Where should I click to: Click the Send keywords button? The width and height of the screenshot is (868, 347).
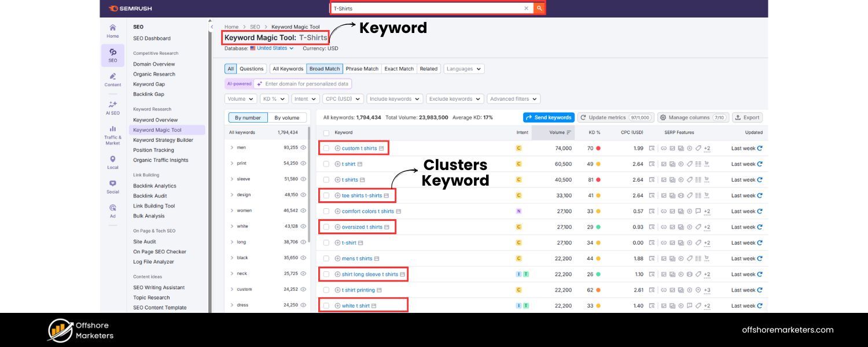tap(548, 117)
